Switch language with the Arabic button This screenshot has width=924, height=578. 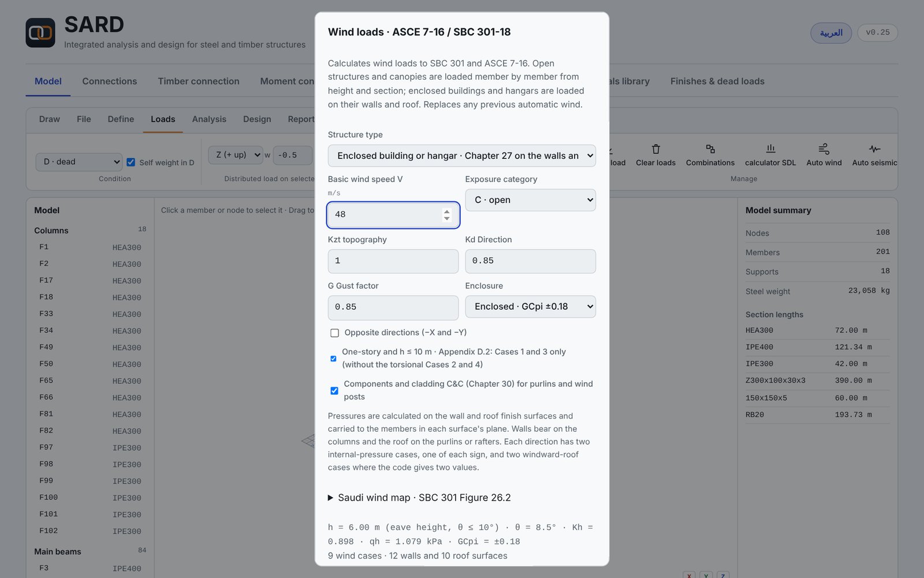(x=831, y=33)
